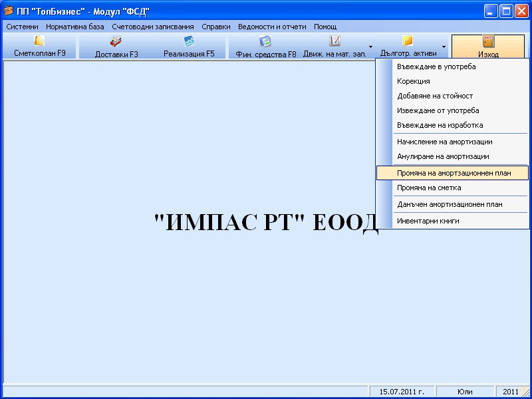Open Инвентарни книги menu entry
Screen dimensions: 532x399
tap(453, 221)
